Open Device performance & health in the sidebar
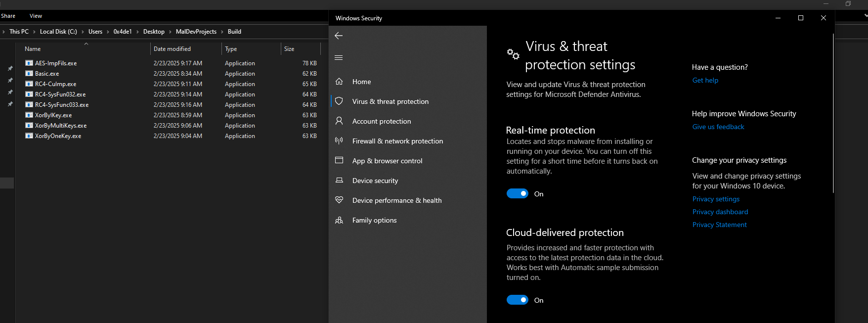Image resolution: width=868 pixels, height=323 pixels. (x=397, y=200)
